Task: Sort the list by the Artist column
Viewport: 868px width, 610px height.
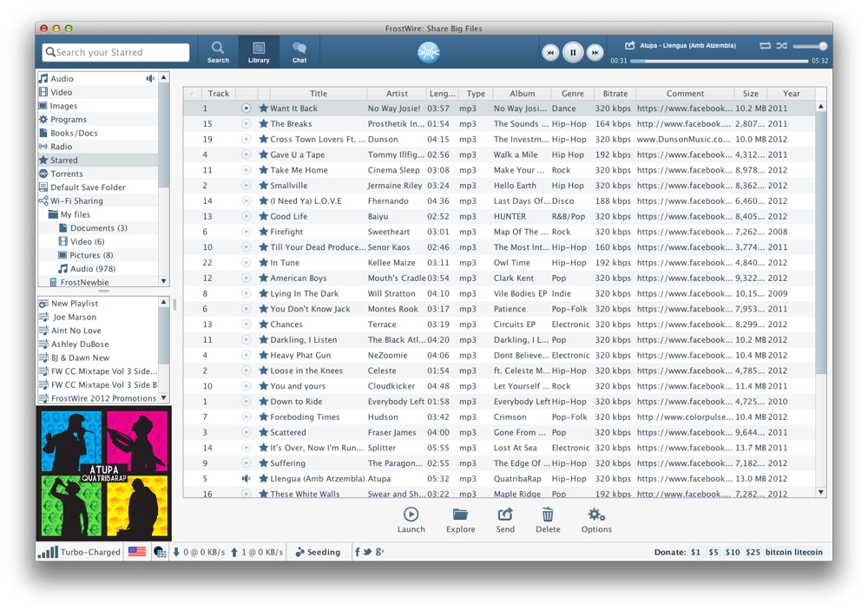Action: tap(397, 94)
